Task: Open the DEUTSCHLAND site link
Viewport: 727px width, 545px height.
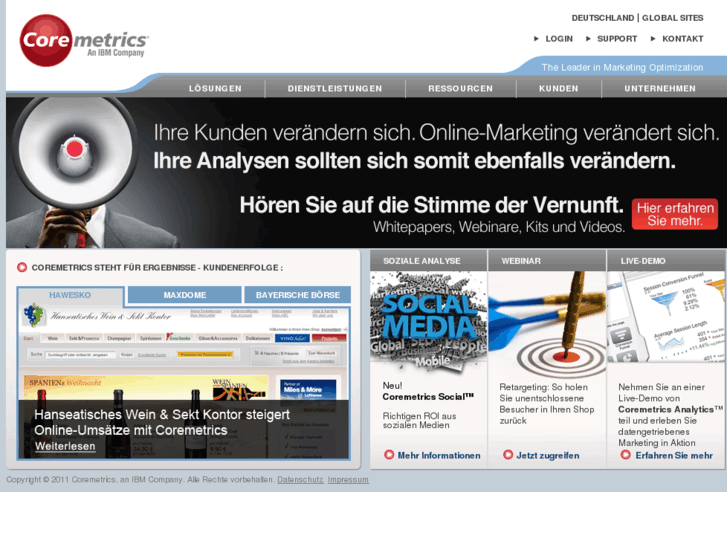Action: (602, 18)
